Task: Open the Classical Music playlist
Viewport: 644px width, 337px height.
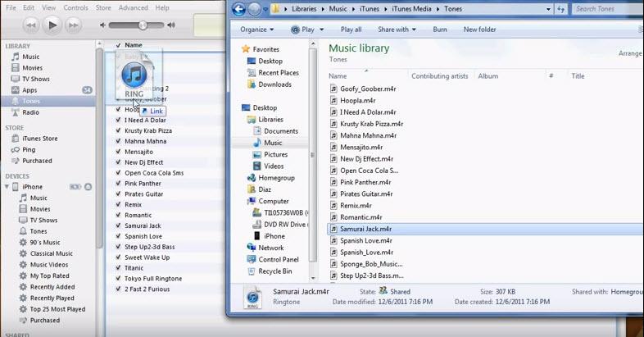Action: click(x=52, y=253)
